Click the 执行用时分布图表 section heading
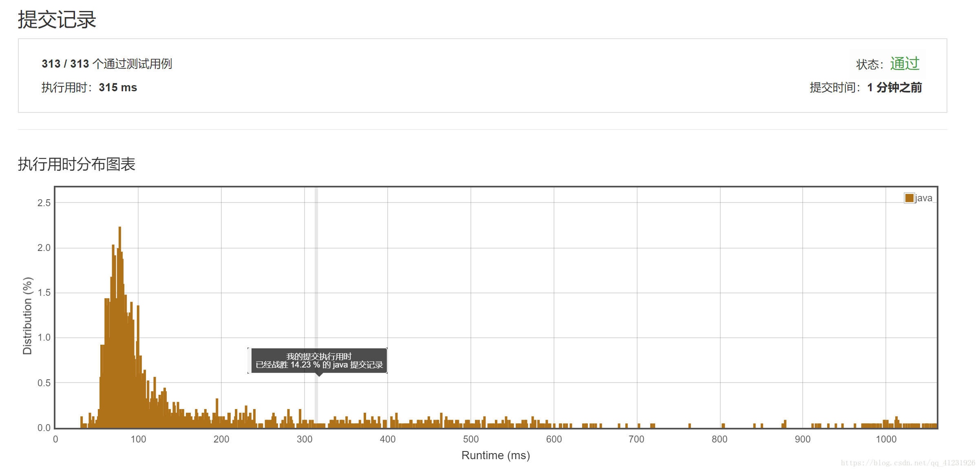The height and width of the screenshot is (471, 980). 77,164
